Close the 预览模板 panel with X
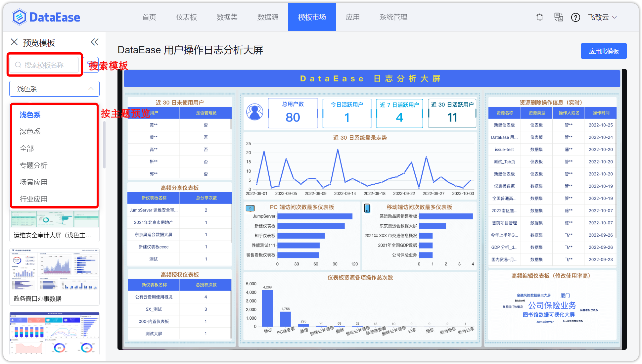Viewport: 642px width, 364px height. pyautogui.click(x=14, y=42)
